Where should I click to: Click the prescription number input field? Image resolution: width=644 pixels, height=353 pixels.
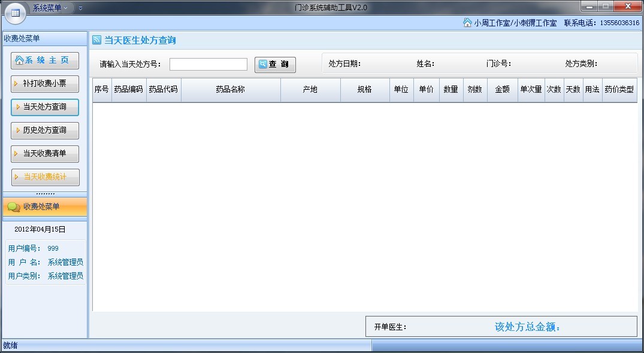click(208, 65)
